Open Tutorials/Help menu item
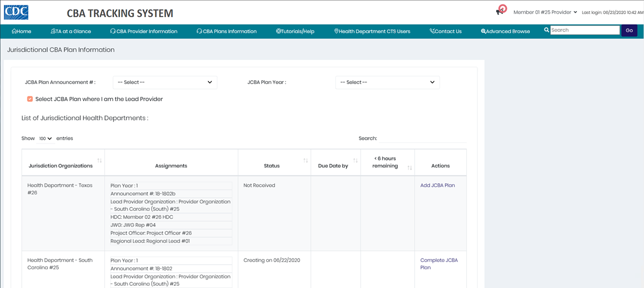Screen dimensions: 644x288 click(x=295, y=32)
